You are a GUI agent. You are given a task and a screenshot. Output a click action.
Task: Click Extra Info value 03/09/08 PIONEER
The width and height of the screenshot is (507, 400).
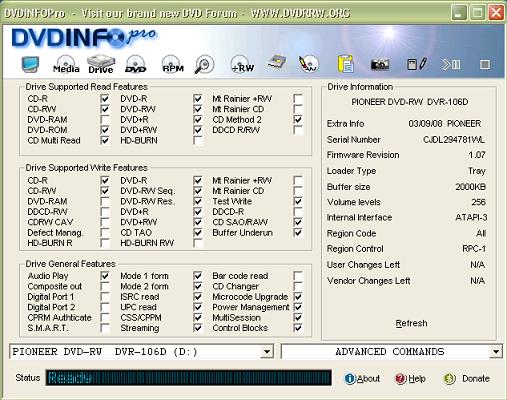[x=445, y=124]
